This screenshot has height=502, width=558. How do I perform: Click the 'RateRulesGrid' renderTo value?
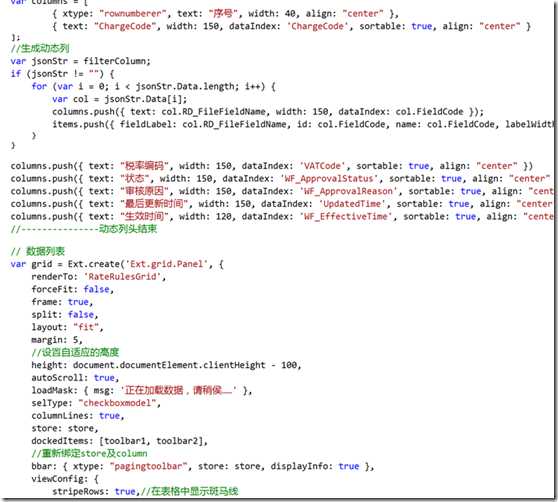[x=122, y=277]
